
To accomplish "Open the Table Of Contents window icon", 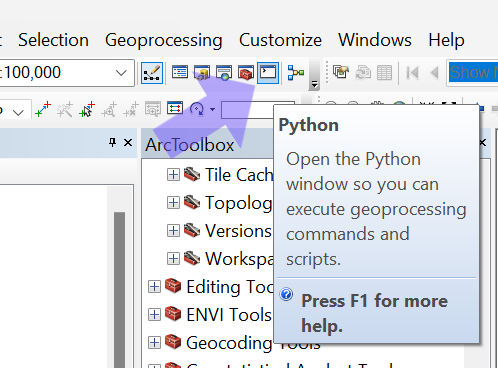I will (180, 72).
